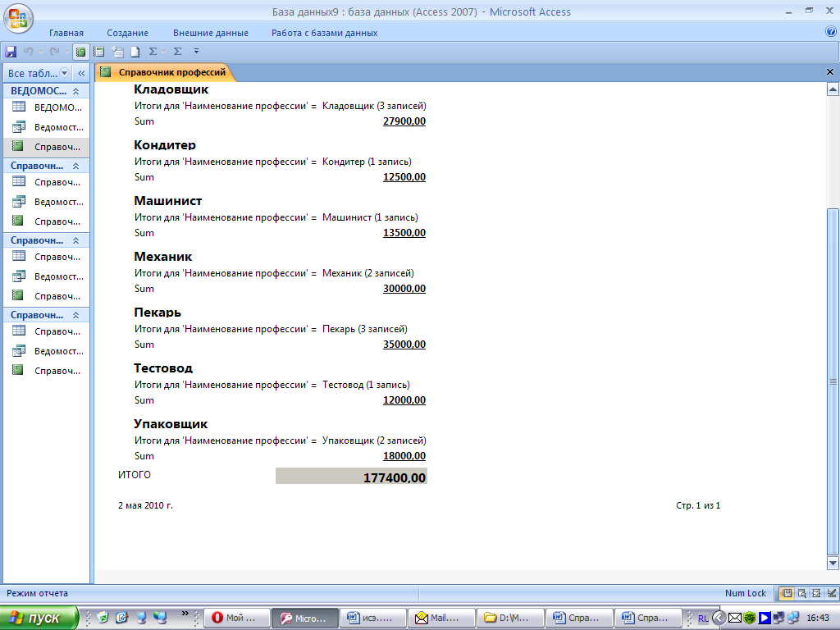This screenshot has height=630, width=840.
Task: Collapse the ВЕДОМОС... group chevron
Action: pos(76,91)
